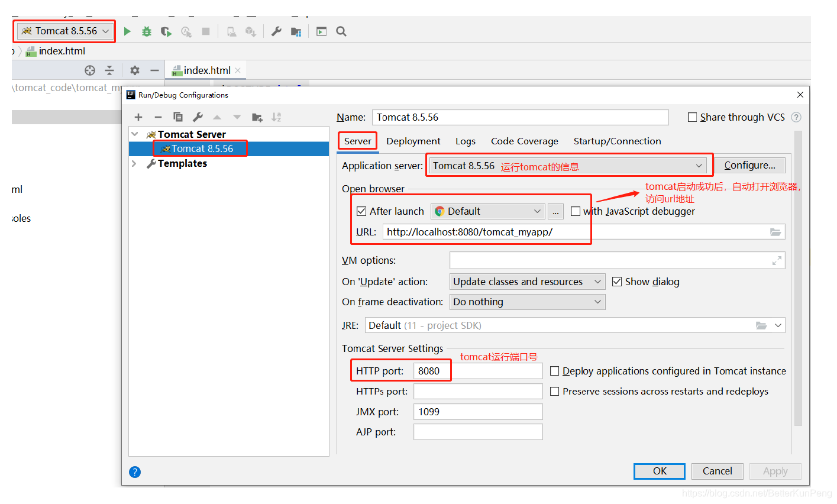Image resolution: width=837 pixels, height=504 pixels.
Task: Run with coverage shield icon
Action: point(166,31)
